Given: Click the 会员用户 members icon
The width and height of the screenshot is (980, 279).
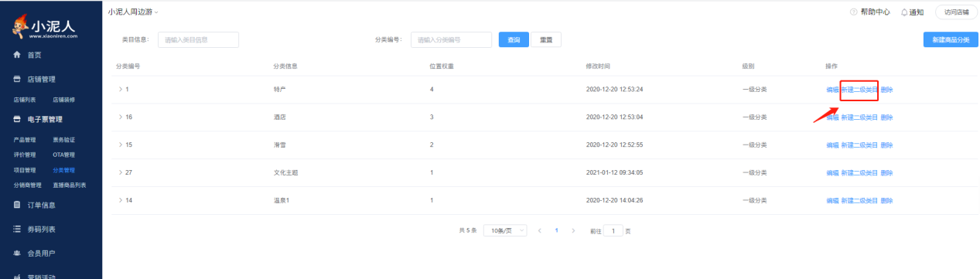Looking at the screenshot, I should (16, 253).
